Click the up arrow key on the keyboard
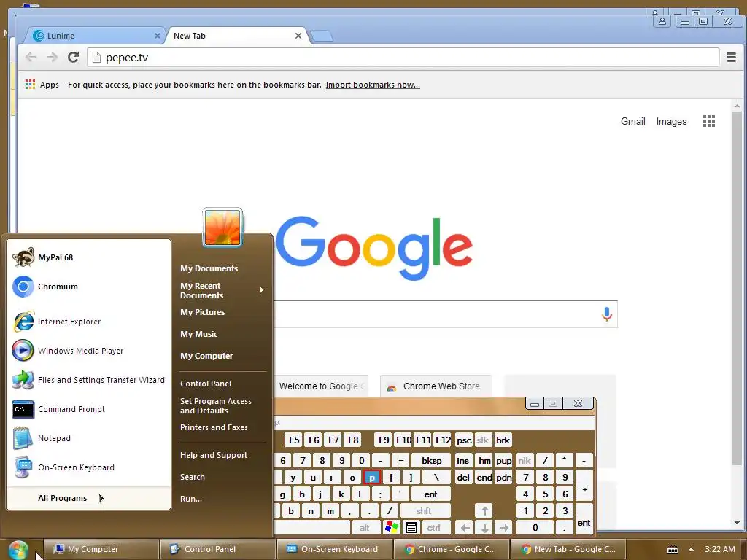This screenshot has height=560, width=747. 484,510
